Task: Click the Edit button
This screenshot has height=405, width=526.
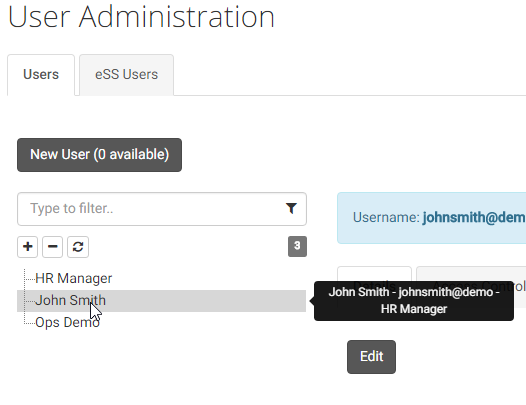Action: coord(371,357)
